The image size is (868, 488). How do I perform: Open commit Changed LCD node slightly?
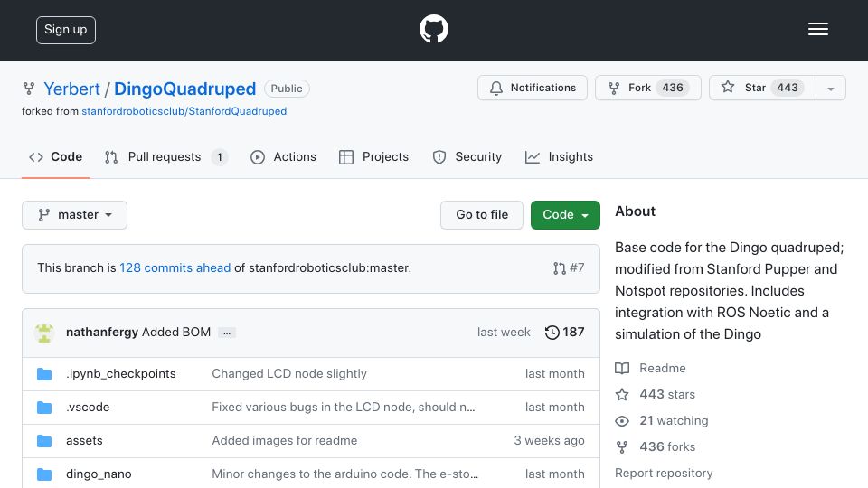[289, 374]
